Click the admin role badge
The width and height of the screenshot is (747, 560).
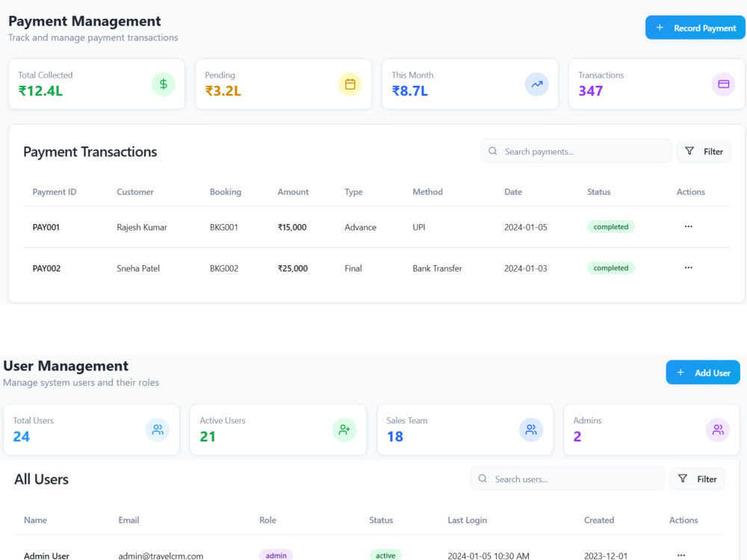point(276,556)
